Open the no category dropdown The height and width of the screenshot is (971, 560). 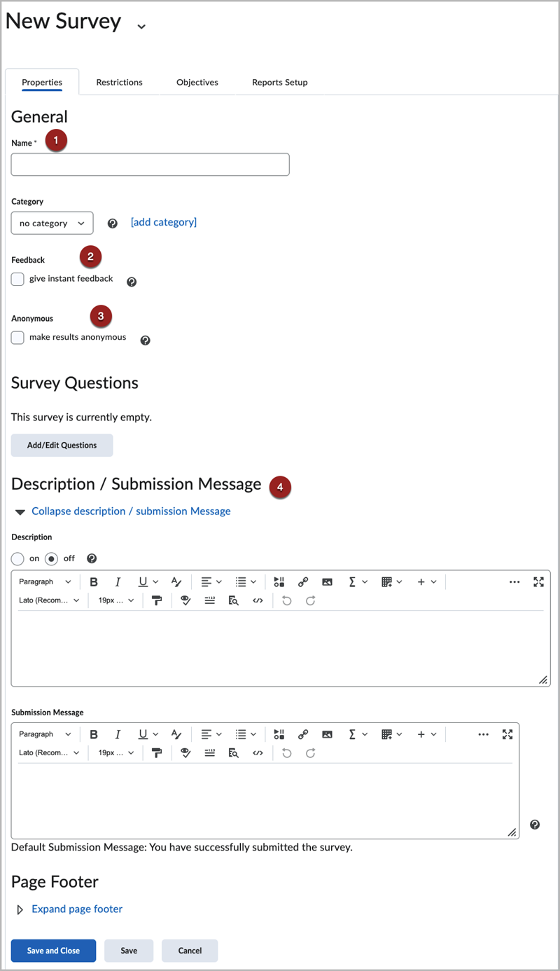52,223
